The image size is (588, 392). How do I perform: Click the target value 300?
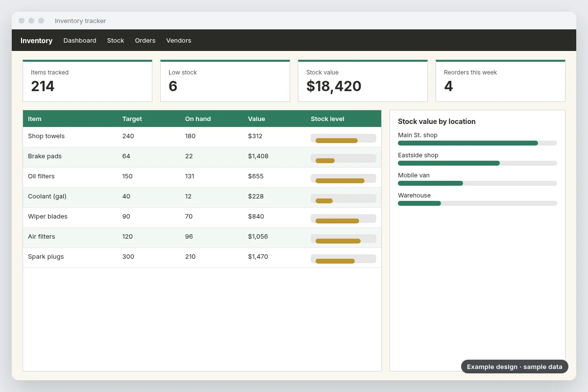(128, 257)
